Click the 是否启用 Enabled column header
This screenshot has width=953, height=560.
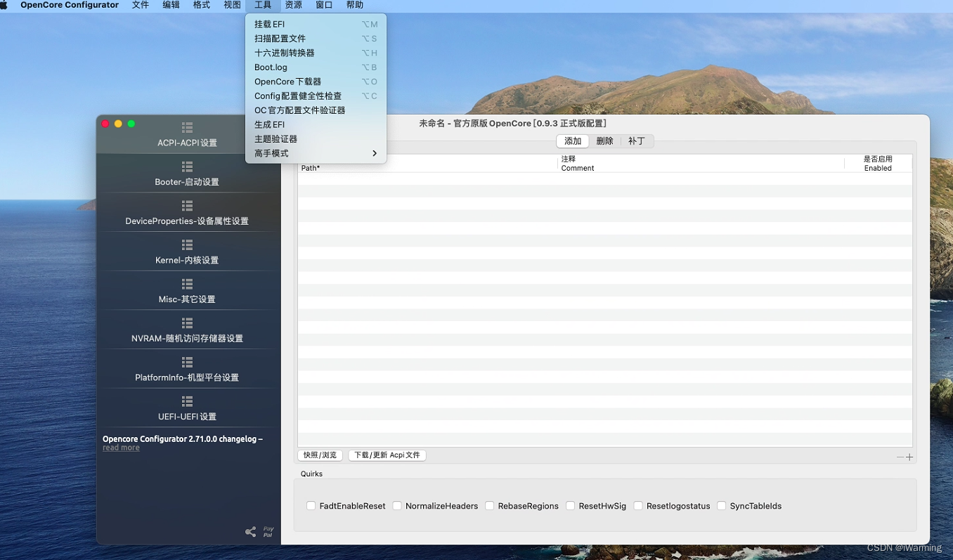878,164
